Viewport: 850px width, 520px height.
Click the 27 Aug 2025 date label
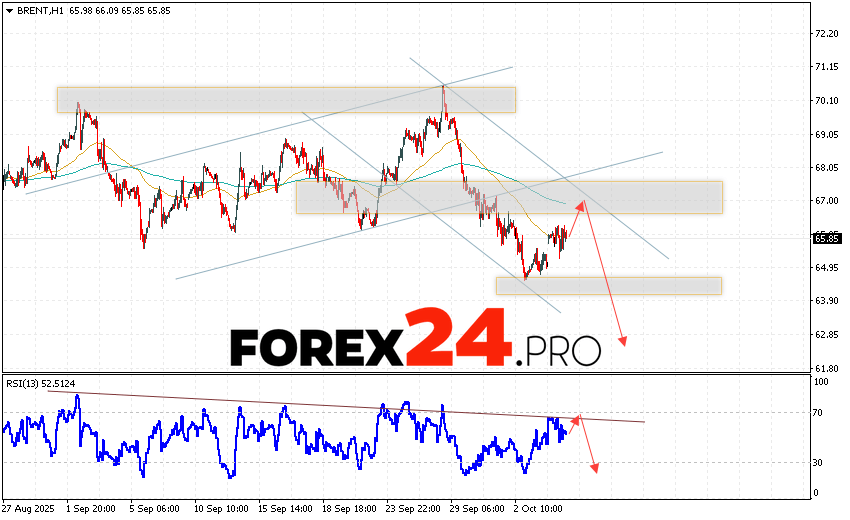tap(28, 508)
